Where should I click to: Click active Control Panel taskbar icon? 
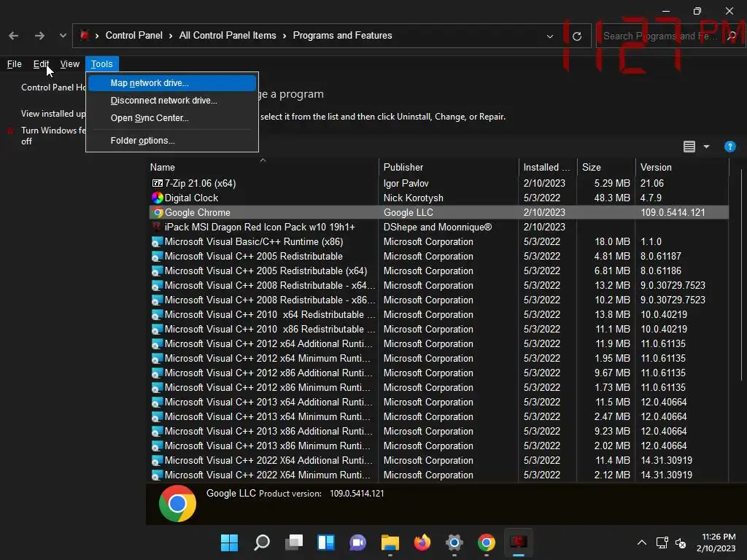coord(519,542)
